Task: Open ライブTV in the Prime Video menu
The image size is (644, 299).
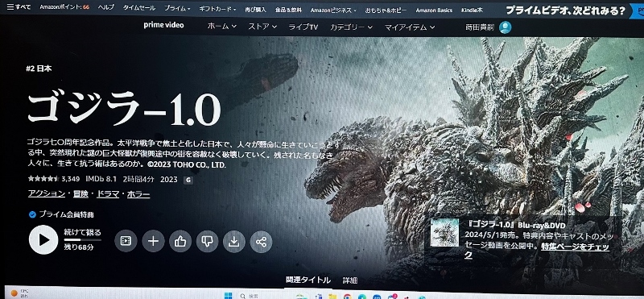Action: [303, 27]
